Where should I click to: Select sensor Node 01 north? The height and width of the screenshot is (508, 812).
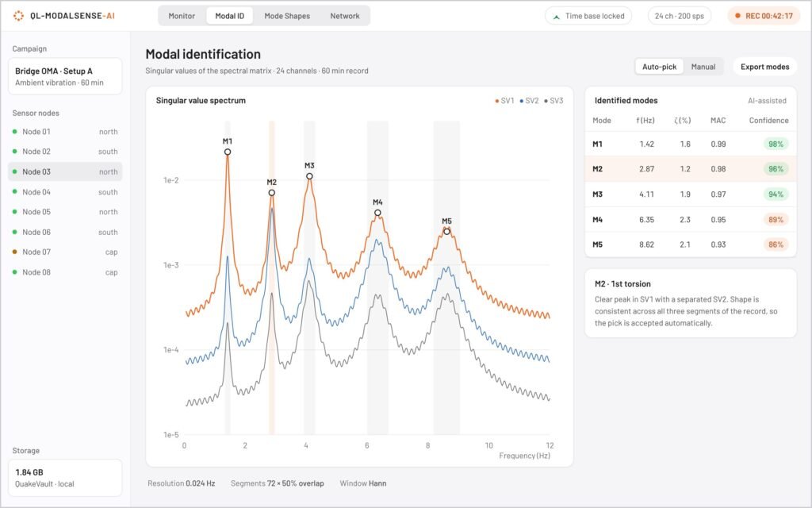click(x=65, y=132)
